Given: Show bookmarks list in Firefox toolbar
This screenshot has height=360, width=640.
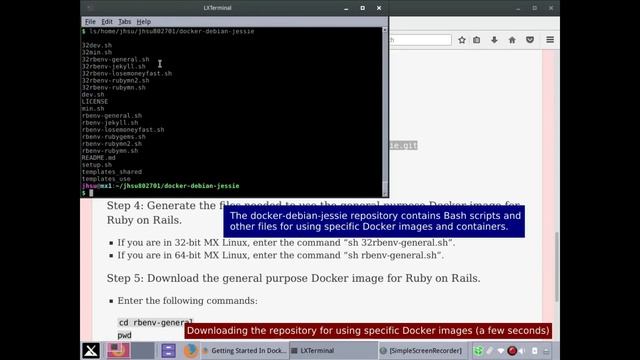Looking at the screenshot, I should (x=477, y=40).
